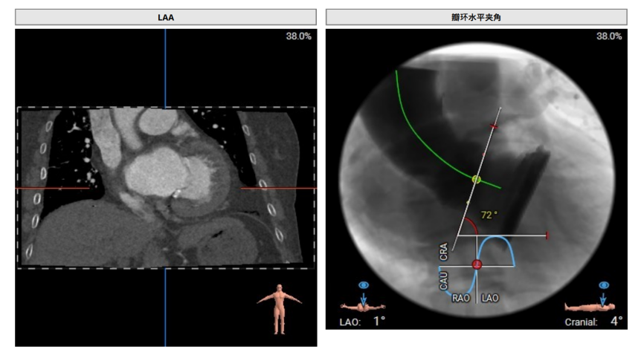Viewport: 644px width, 355px height.
Task: Click the LAO axis label on the chart
Action: coord(489,298)
